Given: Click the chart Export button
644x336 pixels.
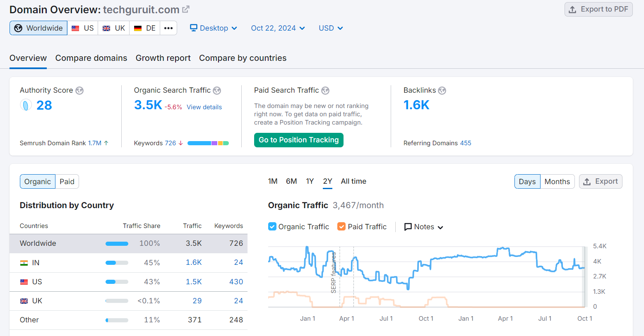Looking at the screenshot, I should tap(601, 182).
